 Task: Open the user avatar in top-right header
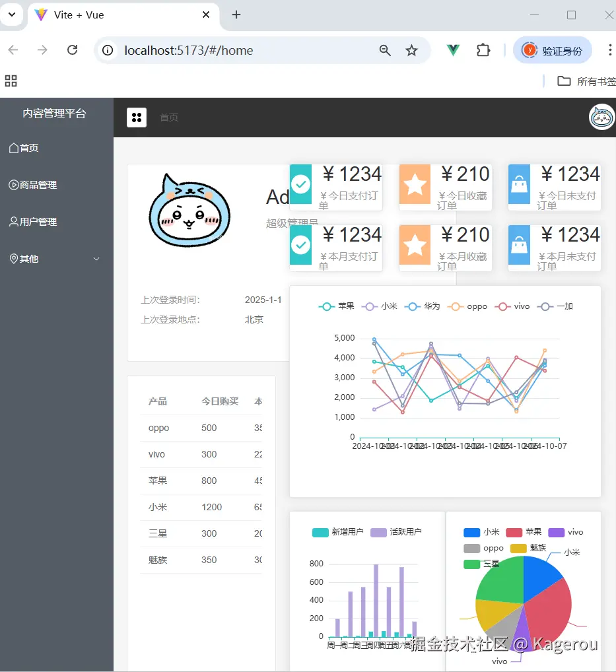tap(602, 117)
